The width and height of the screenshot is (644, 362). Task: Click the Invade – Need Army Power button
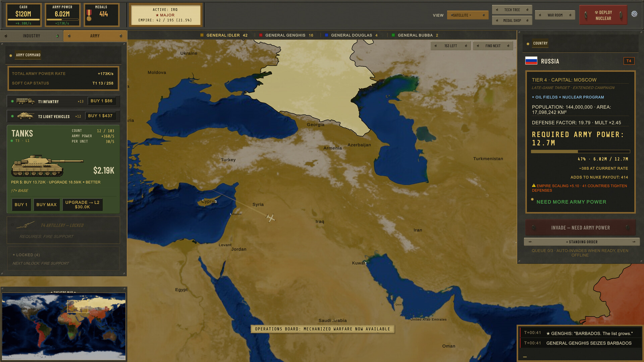coord(580,228)
